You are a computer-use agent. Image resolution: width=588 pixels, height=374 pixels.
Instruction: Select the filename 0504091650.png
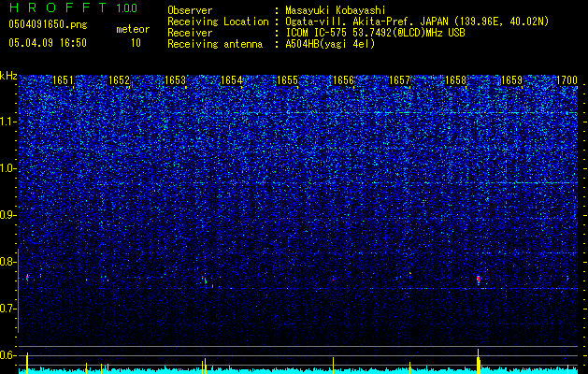point(48,24)
